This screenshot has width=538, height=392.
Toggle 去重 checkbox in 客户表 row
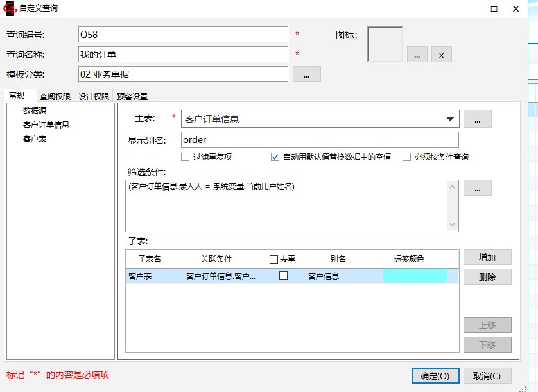pos(283,276)
